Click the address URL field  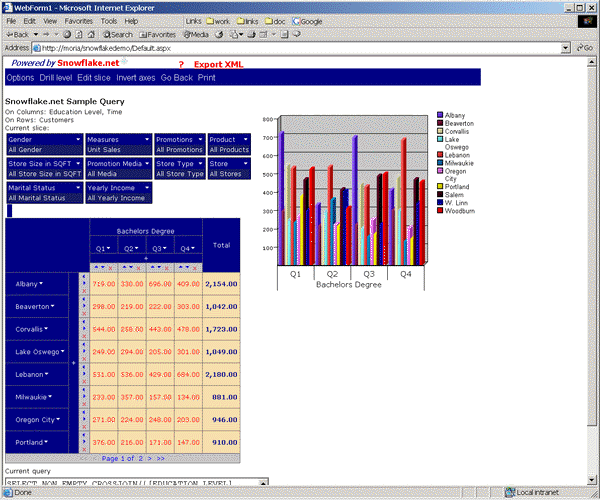point(297,48)
